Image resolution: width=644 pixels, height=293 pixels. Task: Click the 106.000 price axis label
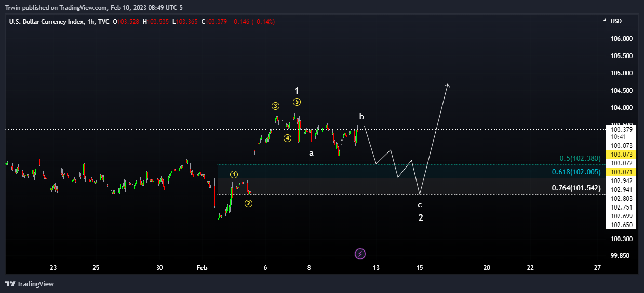pos(622,39)
